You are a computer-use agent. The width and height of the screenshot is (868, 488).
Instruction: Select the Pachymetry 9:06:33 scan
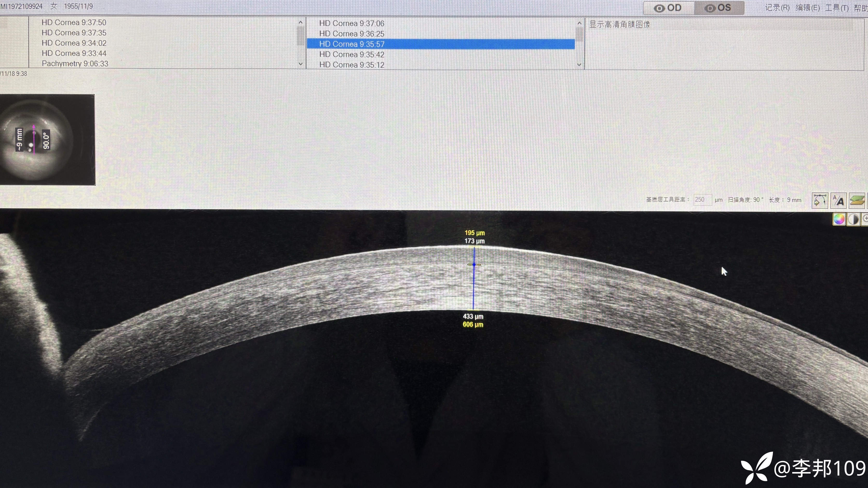tap(75, 64)
